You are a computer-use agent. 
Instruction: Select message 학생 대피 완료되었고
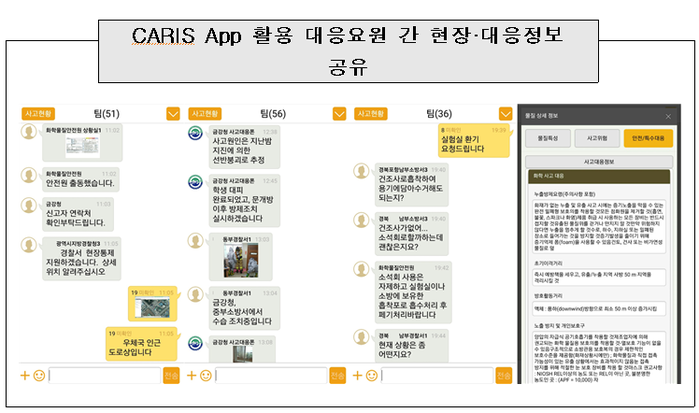(244, 201)
